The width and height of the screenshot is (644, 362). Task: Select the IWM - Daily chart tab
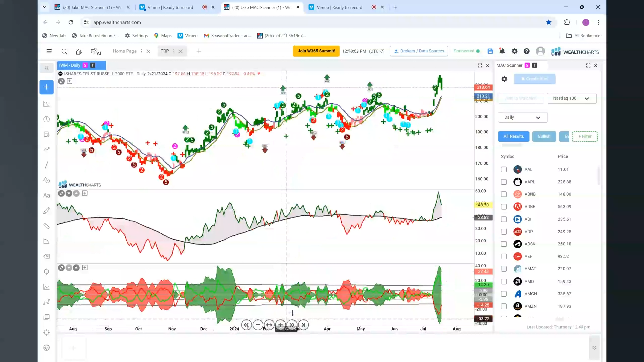pyautogui.click(x=82, y=65)
